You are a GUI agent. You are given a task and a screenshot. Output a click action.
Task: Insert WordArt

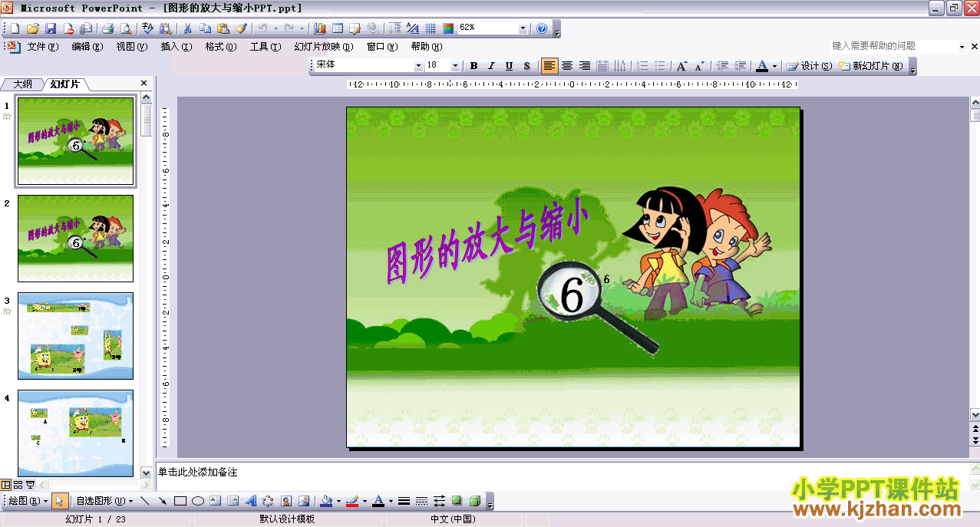pyautogui.click(x=250, y=501)
